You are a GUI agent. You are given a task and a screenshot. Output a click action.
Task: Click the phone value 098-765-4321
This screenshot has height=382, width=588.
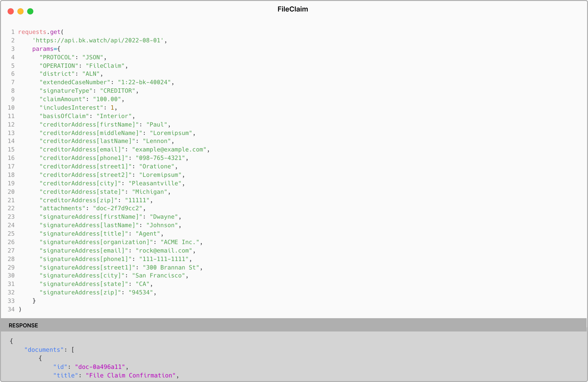(x=160, y=158)
